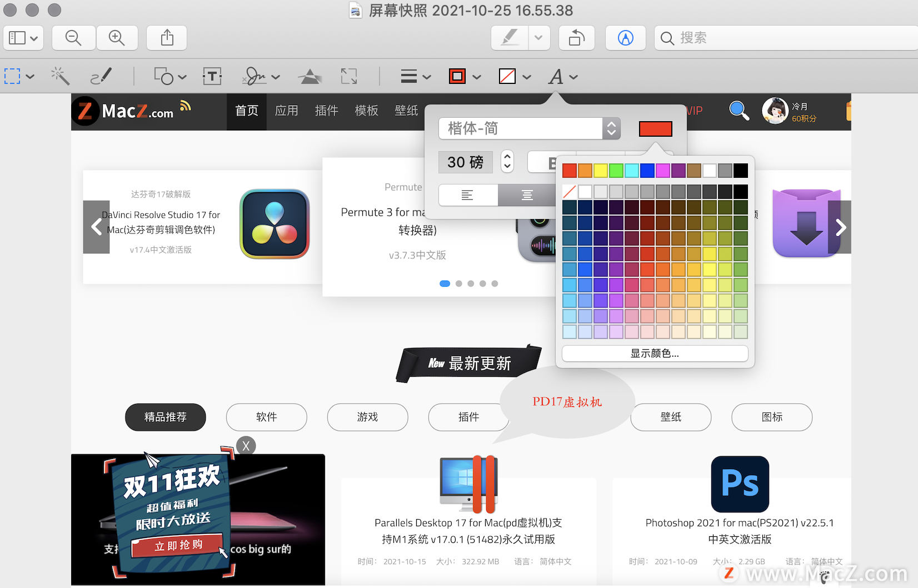Click the 精品推荐 pill button

tap(166, 417)
